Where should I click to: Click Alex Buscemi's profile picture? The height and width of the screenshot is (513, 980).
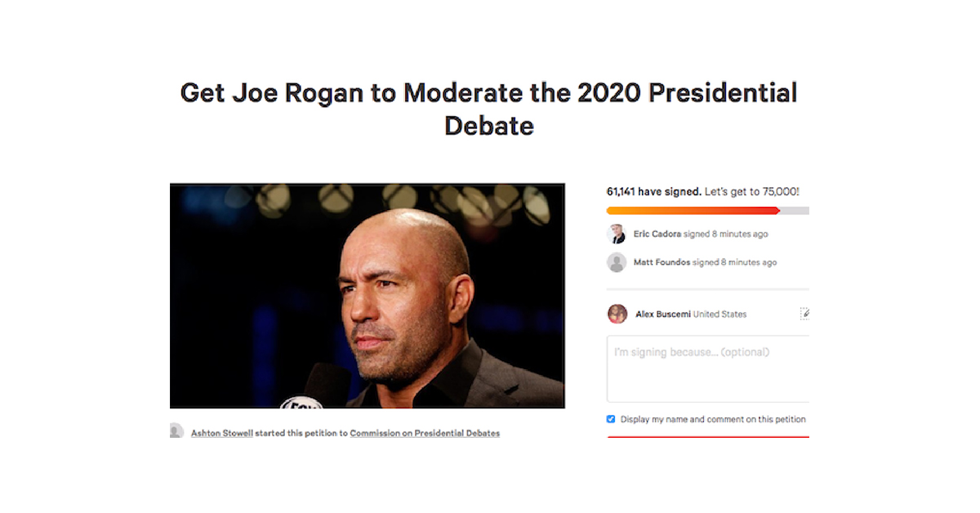[x=617, y=314]
